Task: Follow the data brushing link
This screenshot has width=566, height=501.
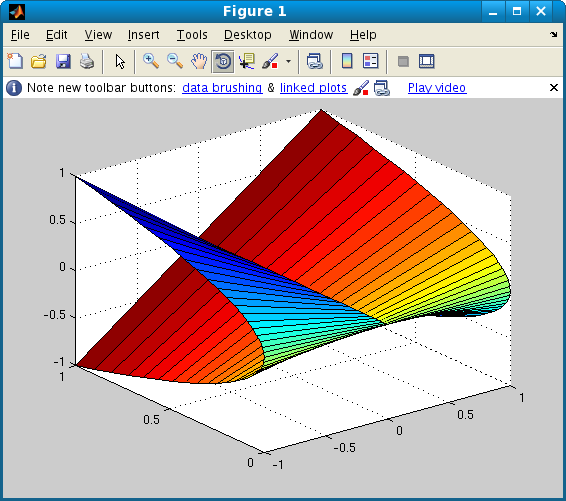Action: [222, 88]
